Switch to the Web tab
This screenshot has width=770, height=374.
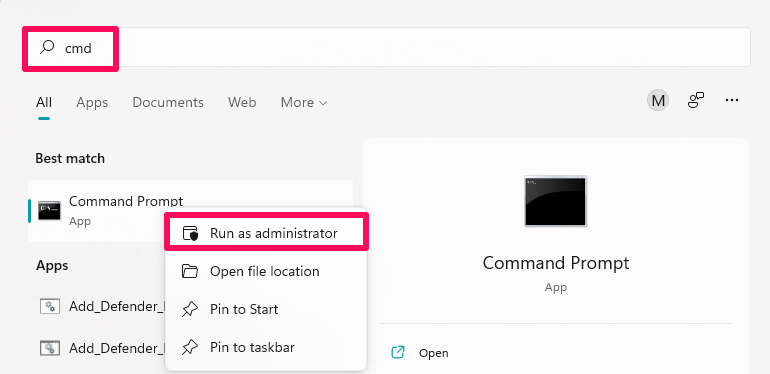(242, 103)
